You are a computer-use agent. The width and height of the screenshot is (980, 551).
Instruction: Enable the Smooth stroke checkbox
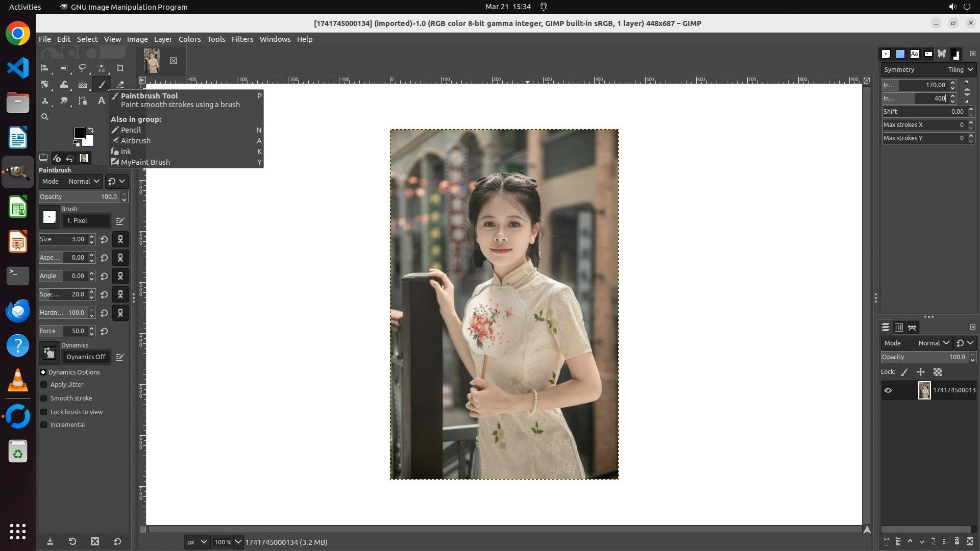[x=44, y=398]
